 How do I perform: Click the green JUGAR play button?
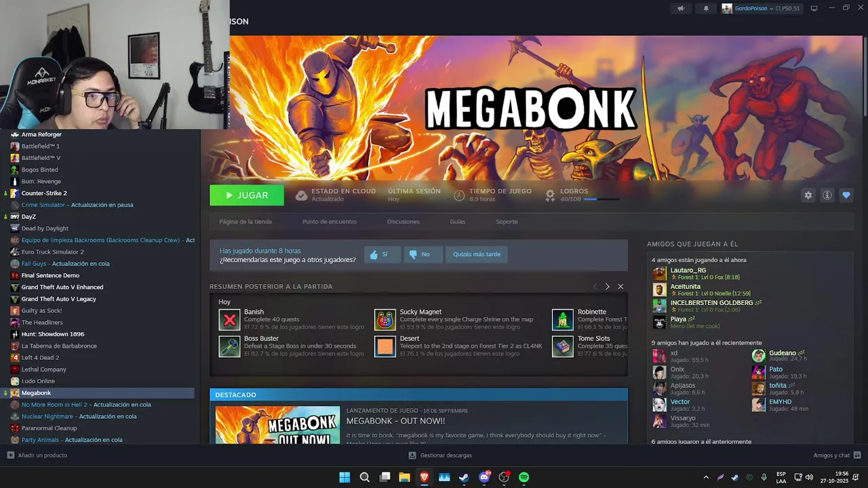tap(247, 195)
